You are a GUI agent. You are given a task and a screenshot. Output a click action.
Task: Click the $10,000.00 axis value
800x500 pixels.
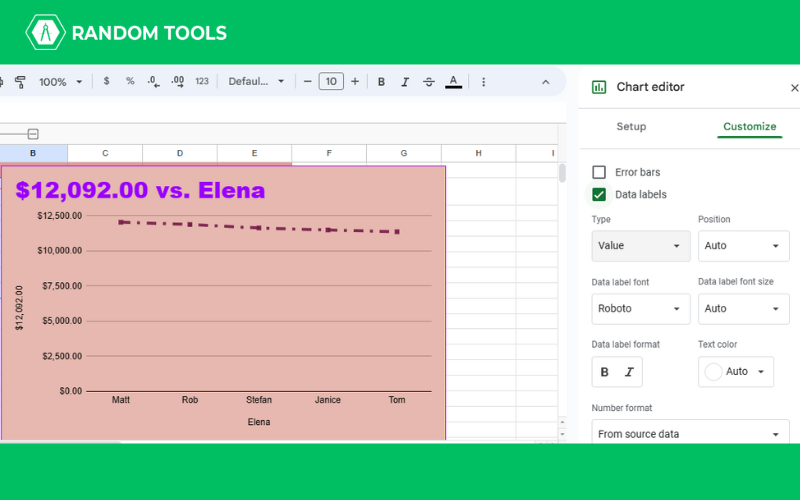pos(60,251)
